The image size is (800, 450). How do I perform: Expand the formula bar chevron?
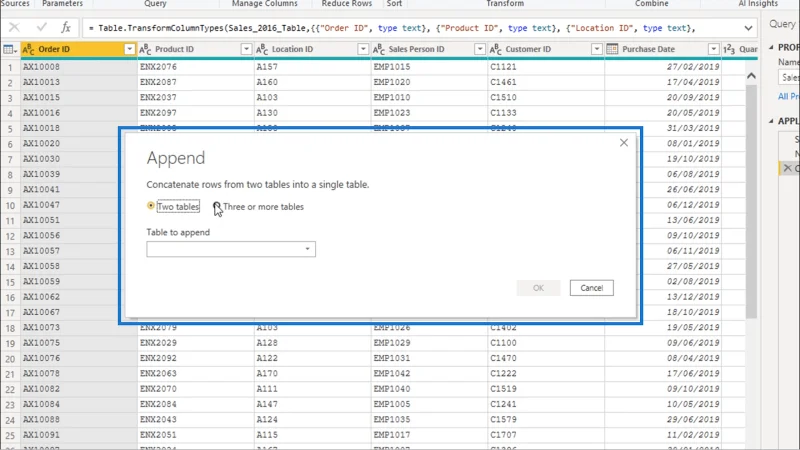(x=748, y=28)
